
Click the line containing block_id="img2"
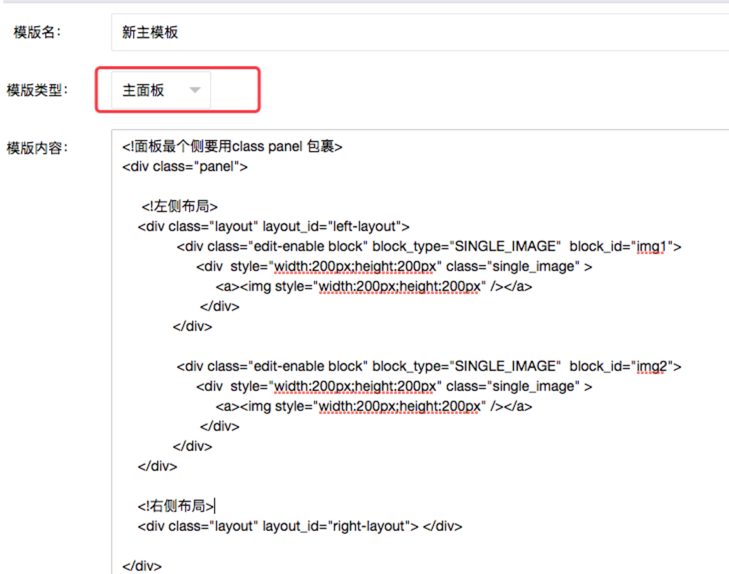point(429,366)
